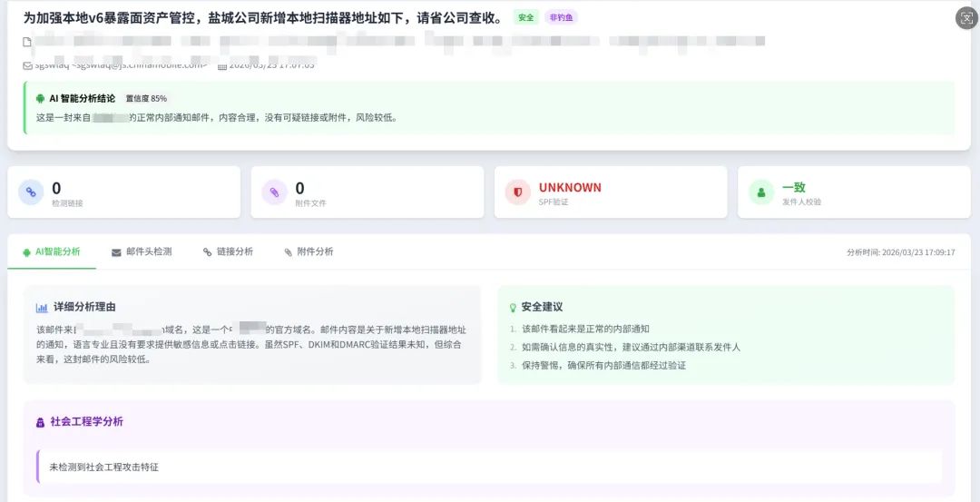Click the screenshot capture icon at top right

pos(966,18)
